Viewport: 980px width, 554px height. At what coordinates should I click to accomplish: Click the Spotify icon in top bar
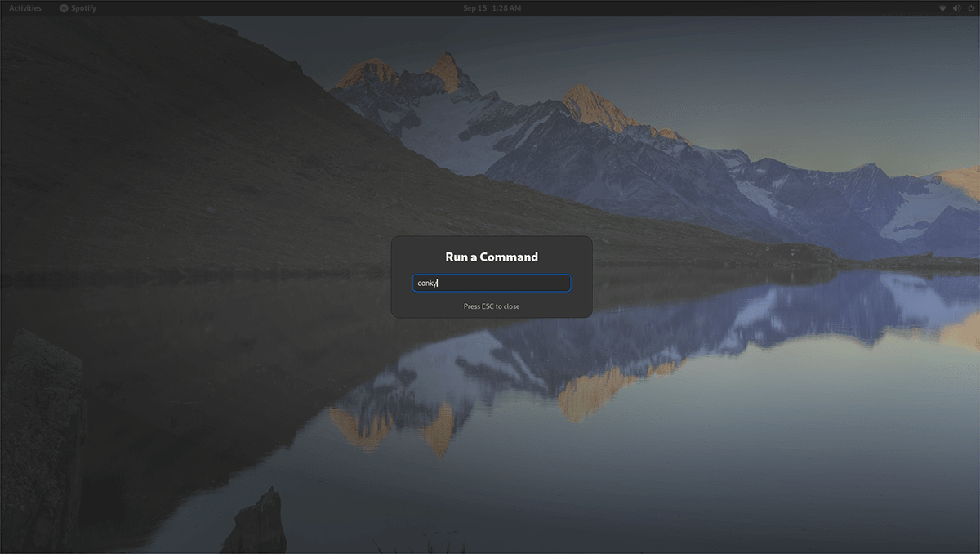coord(64,8)
